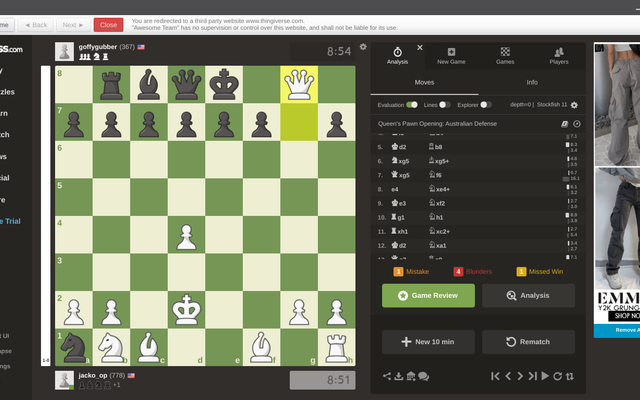The height and width of the screenshot is (400, 640).
Task: Click the Back button in the top bar
Action: click(x=36, y=25)
